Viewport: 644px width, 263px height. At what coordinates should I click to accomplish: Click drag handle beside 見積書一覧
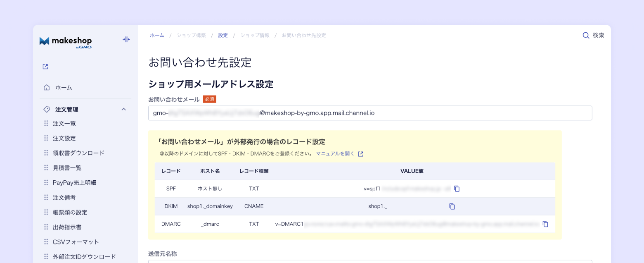(46, 167)
